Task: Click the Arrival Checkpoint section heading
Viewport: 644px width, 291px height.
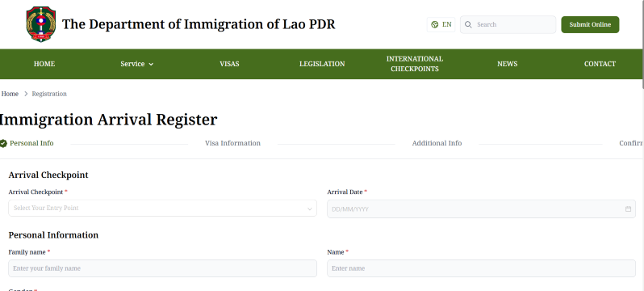Action: click(x=48, y=175)
